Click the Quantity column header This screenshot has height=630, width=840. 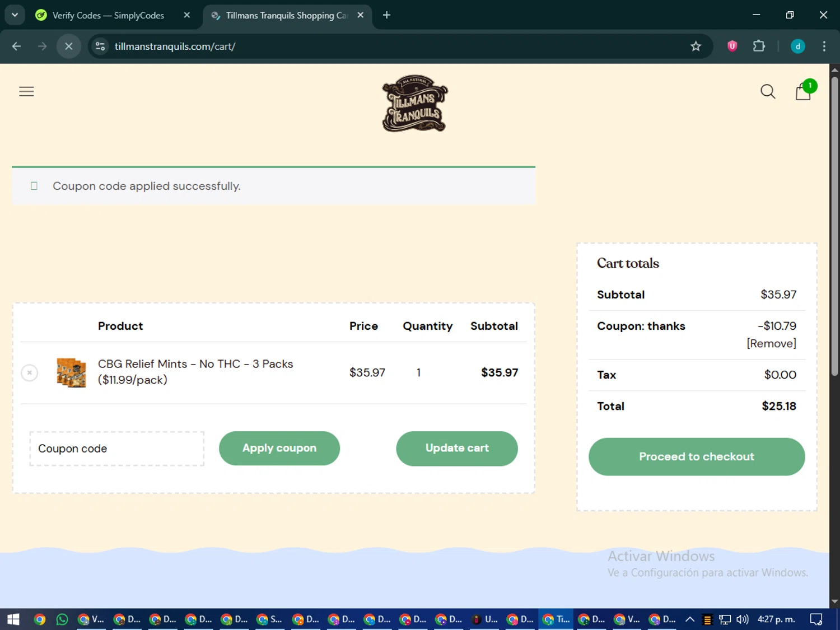click(x=428, y=326)
